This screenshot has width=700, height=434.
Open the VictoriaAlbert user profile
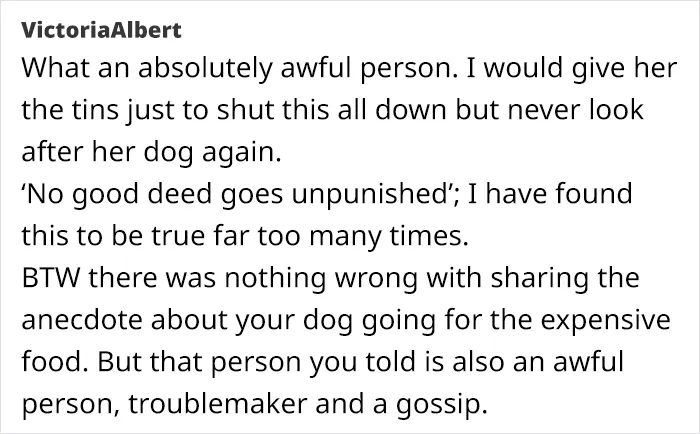click(x=101, y=30)
